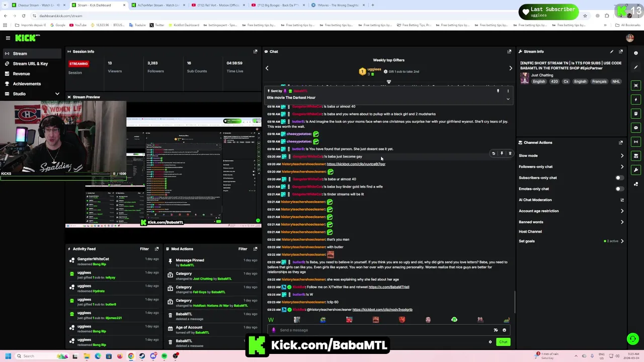
Task: Open the emoji picker in chat
Action: [x=504, y=330]
